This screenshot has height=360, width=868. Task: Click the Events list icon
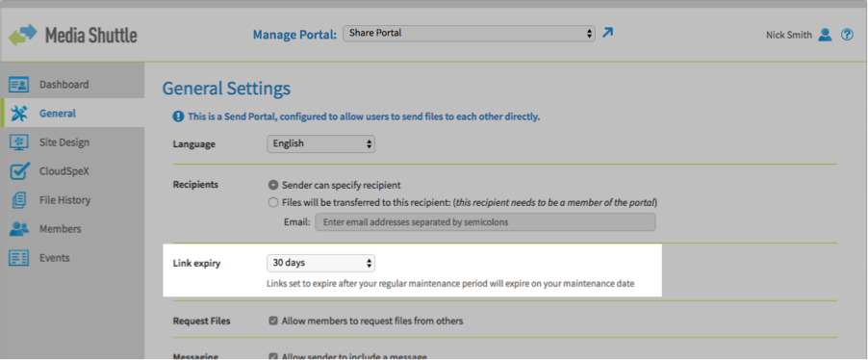(19, 258)
